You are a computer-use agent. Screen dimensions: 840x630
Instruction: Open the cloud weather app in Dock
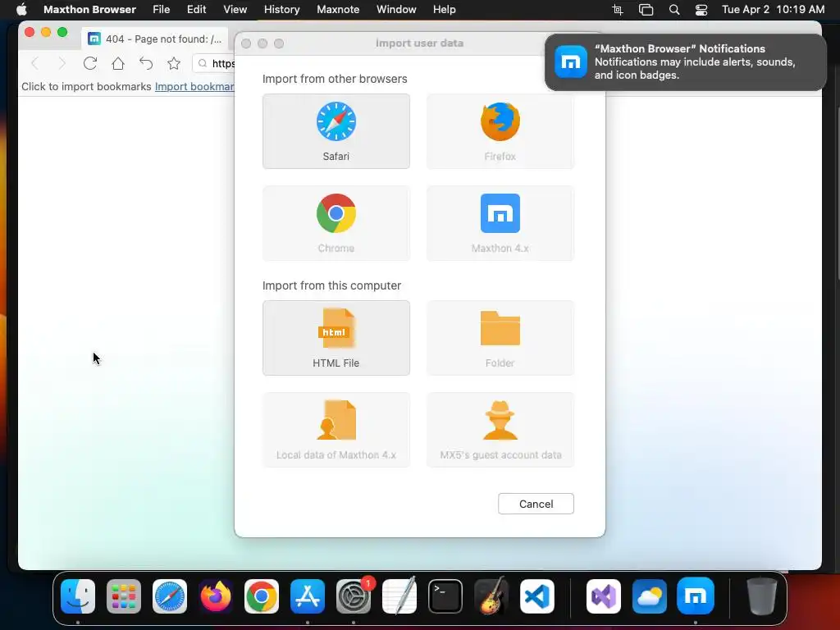coord(650,596)
